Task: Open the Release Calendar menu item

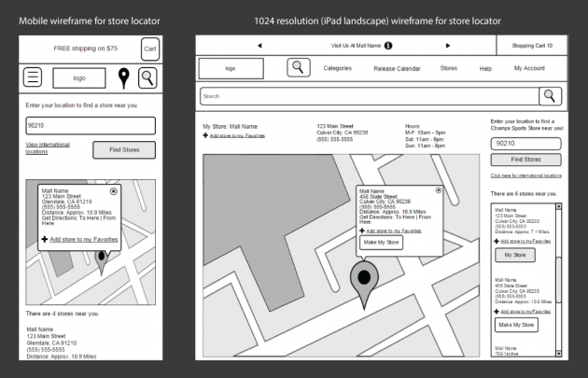Action: pyautogui.click(x=397, y=69)
